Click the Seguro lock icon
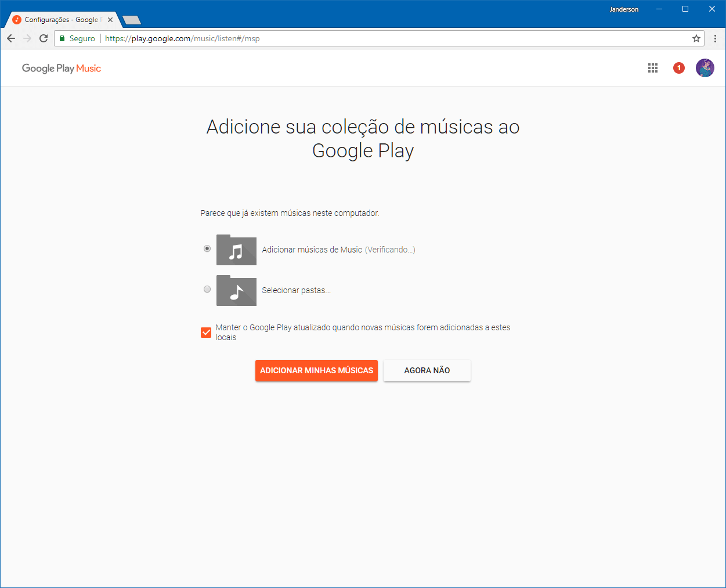This screenshot has width=726, height=588. pyautogui.click(x=62, y=38)
